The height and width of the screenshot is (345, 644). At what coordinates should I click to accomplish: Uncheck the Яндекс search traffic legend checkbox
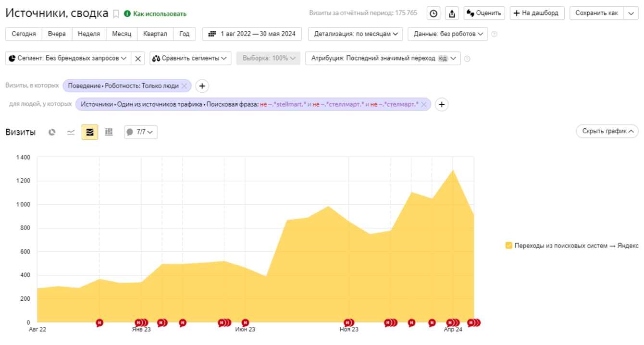point(509,246)
